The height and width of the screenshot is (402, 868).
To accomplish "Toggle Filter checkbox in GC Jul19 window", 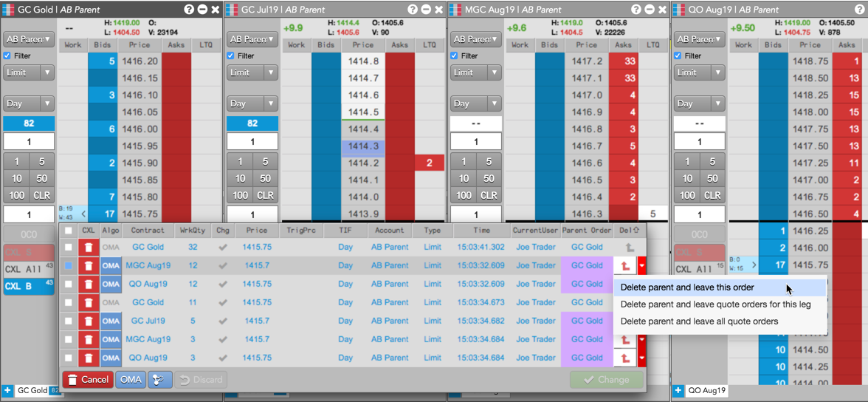I will click(231, 55).
